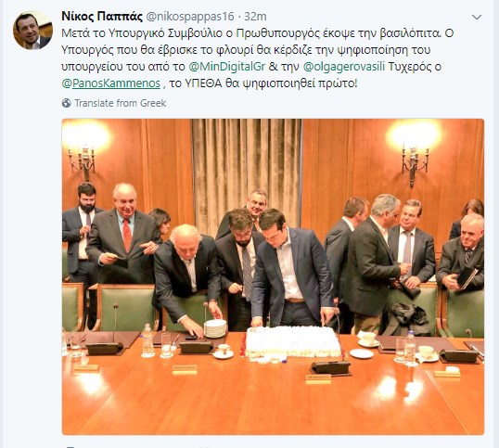The height and width of the screenshot is (448, 499).
Task: Click the globe icon beside Translate
Action: [67, 103]
